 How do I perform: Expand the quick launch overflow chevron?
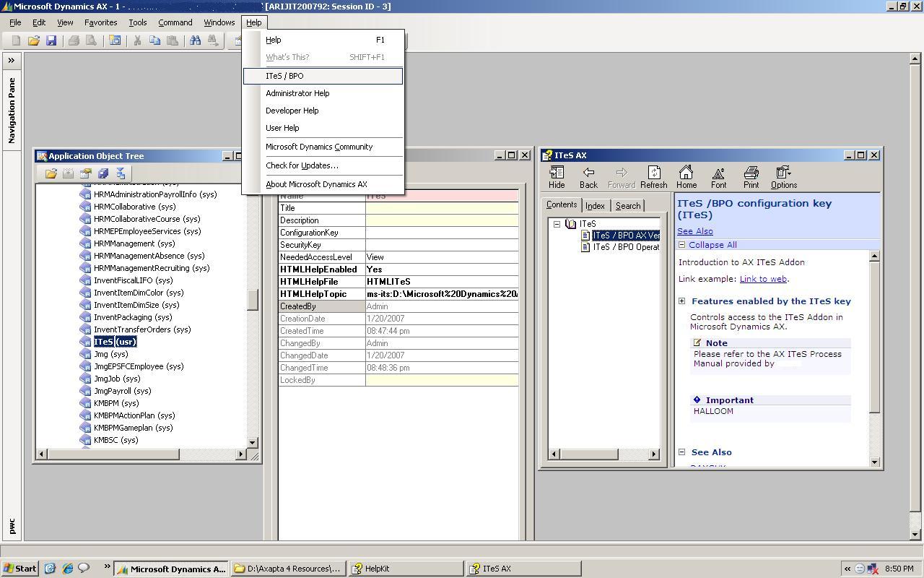click(107, 566)
